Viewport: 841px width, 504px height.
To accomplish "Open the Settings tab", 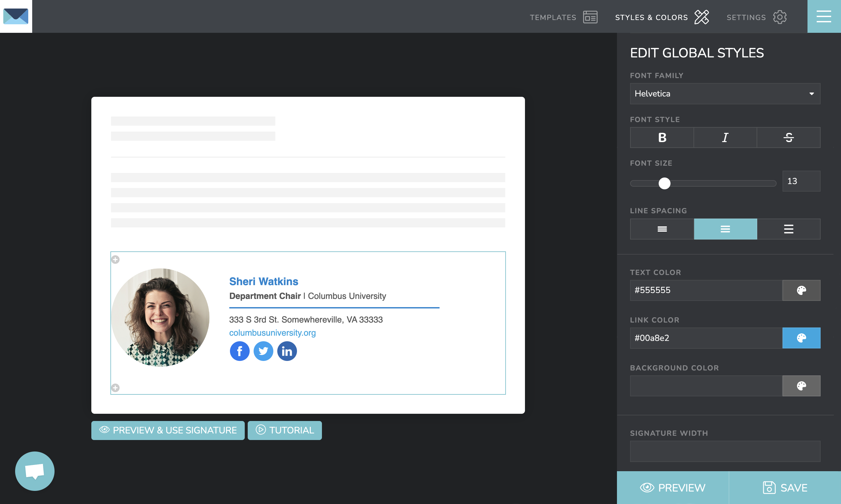I will click(756, 17).
